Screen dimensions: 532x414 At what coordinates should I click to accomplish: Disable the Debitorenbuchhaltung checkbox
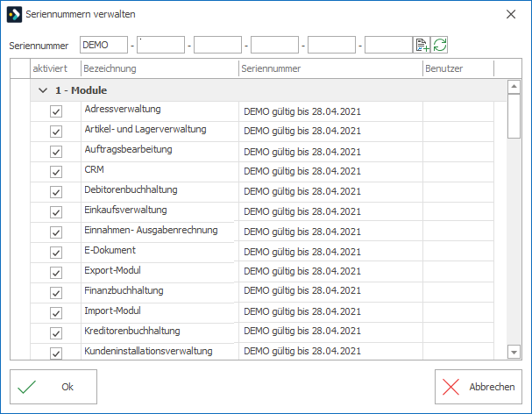56,192
